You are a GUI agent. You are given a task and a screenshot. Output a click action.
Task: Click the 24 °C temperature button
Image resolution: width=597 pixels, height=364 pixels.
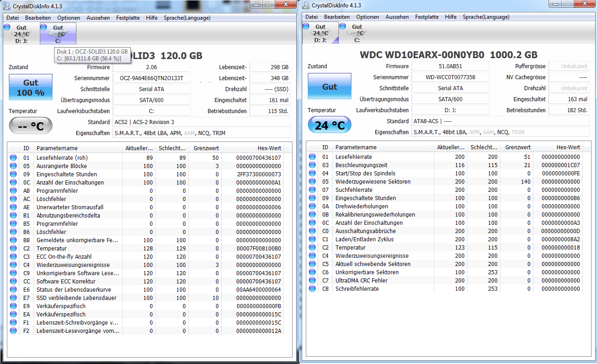(x=330, y=125)
